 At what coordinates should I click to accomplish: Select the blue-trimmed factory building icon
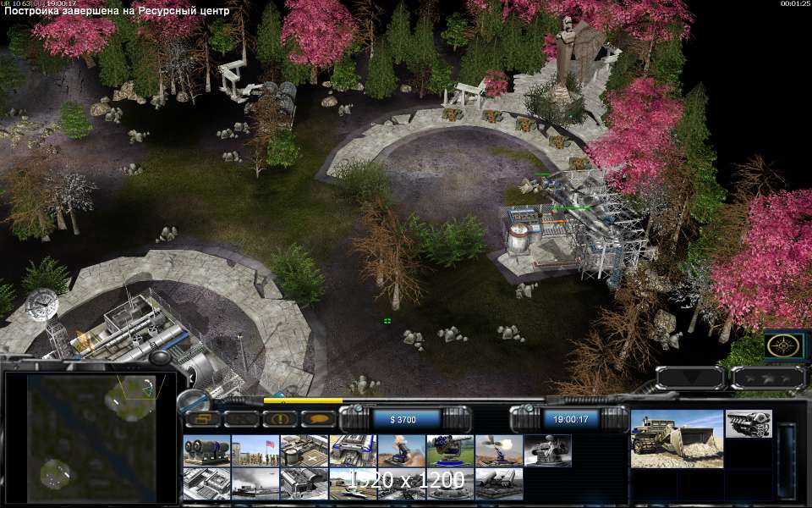[353, 450]
